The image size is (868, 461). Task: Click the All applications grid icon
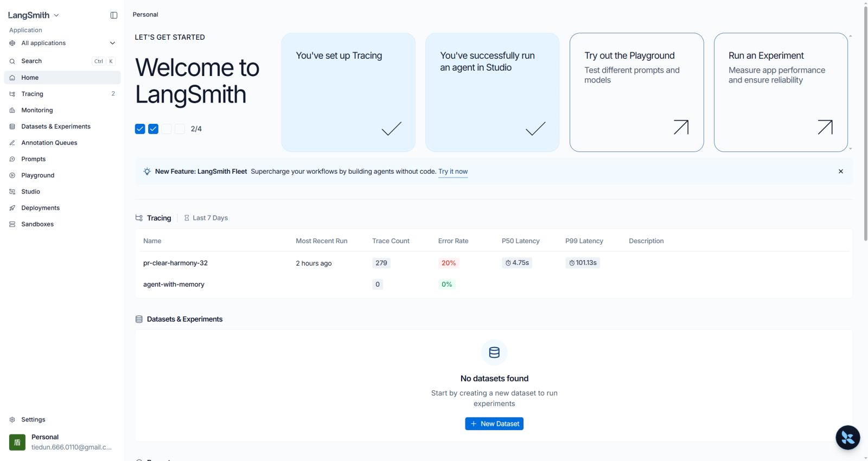12,43
